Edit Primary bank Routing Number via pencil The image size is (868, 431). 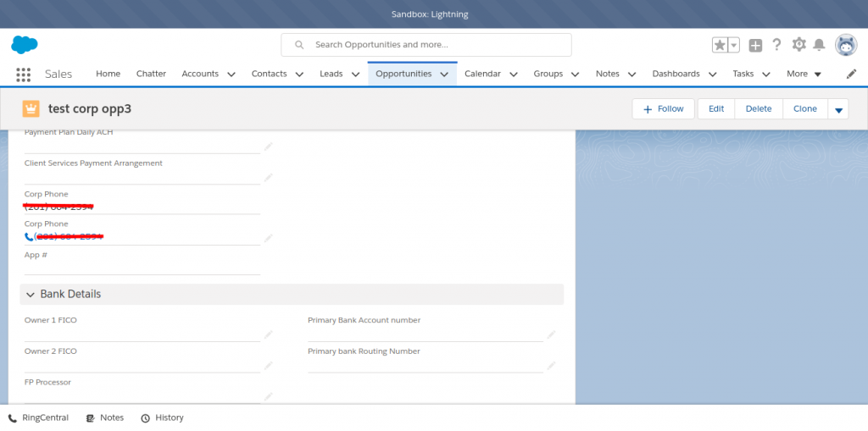point(551,365)
